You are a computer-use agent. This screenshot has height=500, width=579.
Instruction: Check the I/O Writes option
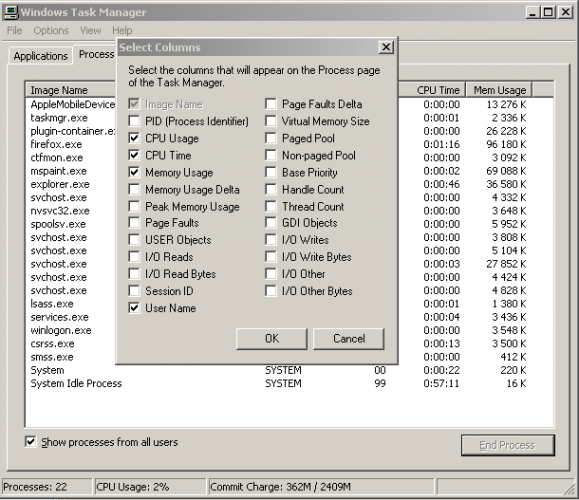[x=271, y=240]
